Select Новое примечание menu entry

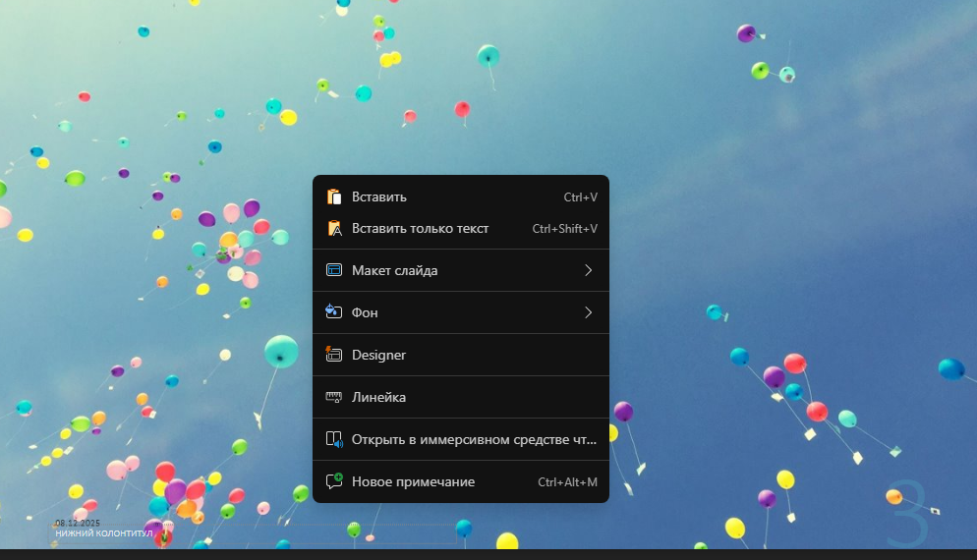pyautogui.click(x=413, y=481)
